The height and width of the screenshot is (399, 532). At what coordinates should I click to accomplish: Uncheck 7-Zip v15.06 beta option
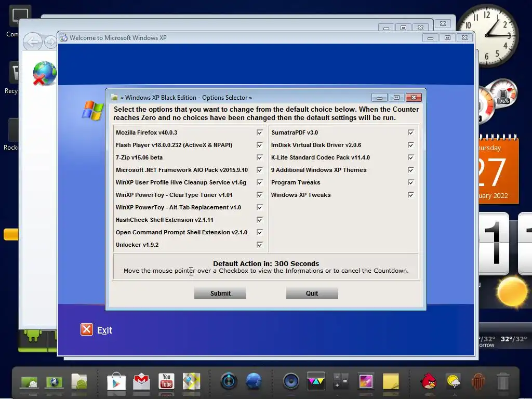click(260, 158)
